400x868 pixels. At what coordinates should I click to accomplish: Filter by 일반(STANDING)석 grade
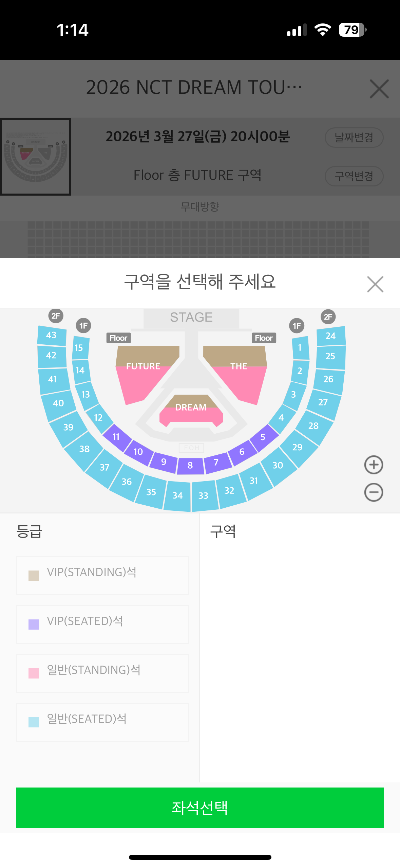[102, 673]
